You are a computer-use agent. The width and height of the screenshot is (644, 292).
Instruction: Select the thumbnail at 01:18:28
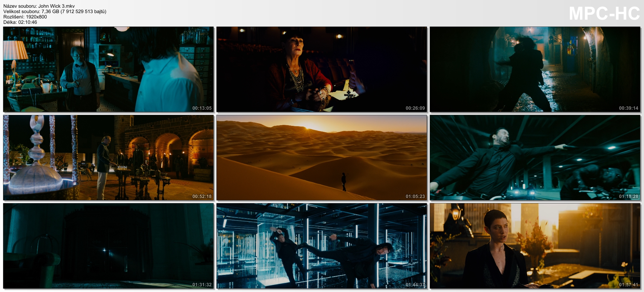535,157
